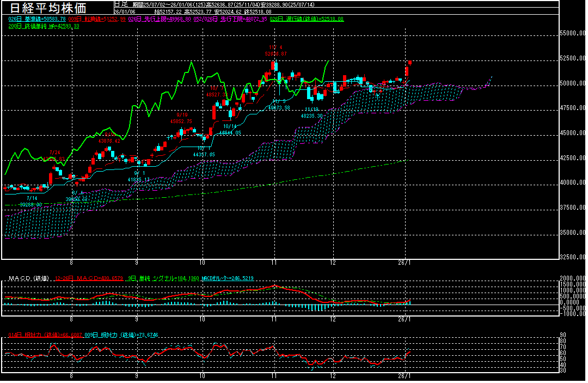Click the 10/14 low price annotation
Image resolution: width=588 pixels, height=383 pixels.
coord(230,129)
